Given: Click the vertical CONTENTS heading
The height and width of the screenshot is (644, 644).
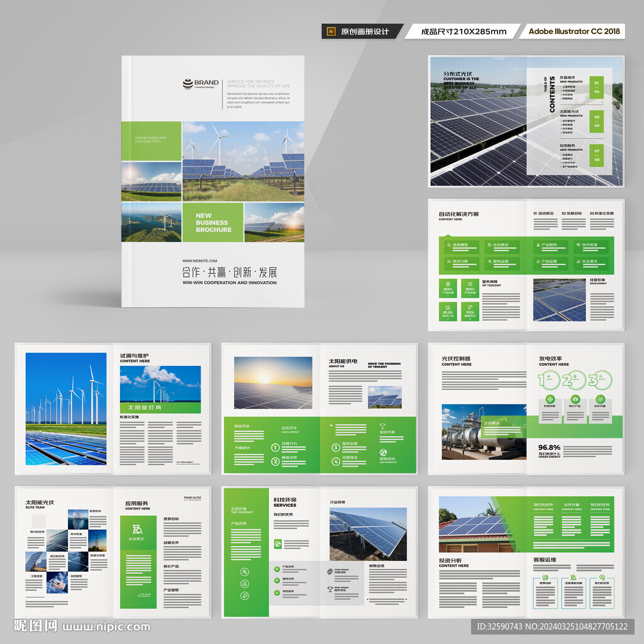Looking at the screenshot, I should pyautogui.click(x=552, y=94).
